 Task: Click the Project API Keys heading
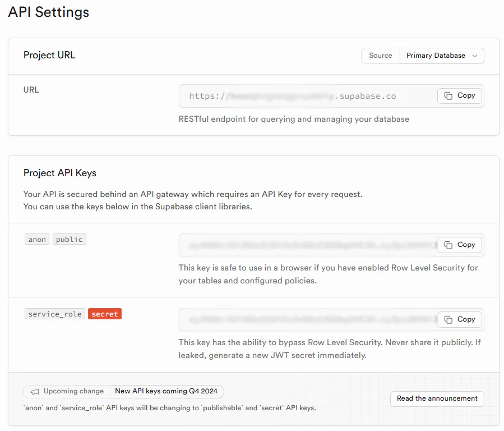tap(60, 173)
